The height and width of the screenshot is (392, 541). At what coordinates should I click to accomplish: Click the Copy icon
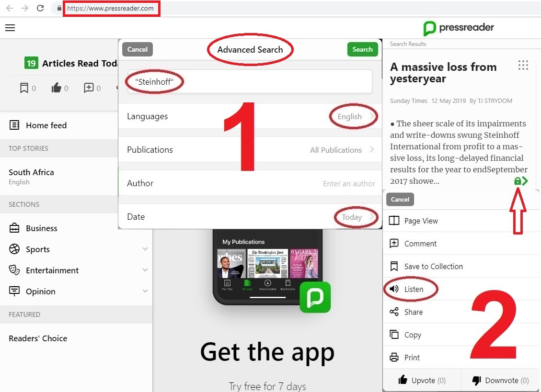click(394, 335)
